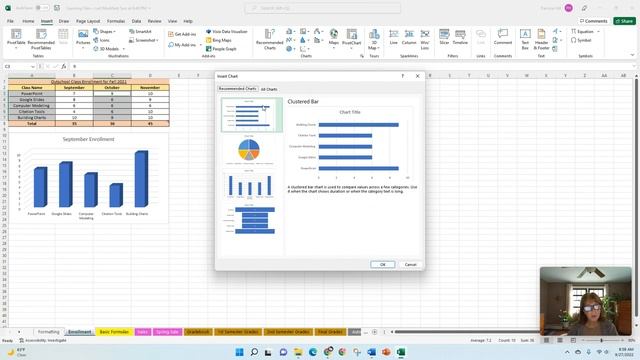Image resolution: width=640 pixels, height=360 pixels.
Task: Add a new sheet with plus button
Action: pos(374,332)
